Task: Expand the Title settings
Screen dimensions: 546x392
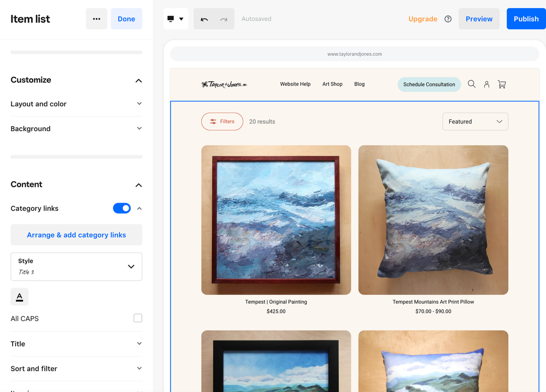Action: (x=77, y=343)
